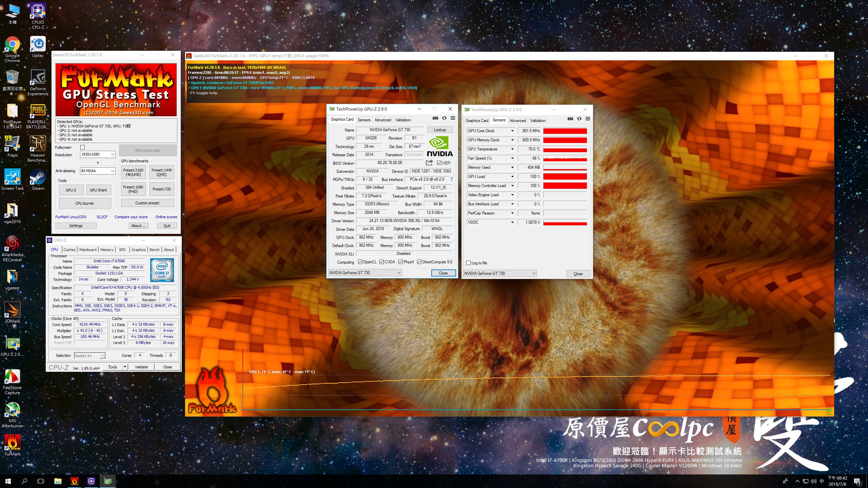
Task: Click the Validate button in CPU-Z
Action: tap(141, 367)
